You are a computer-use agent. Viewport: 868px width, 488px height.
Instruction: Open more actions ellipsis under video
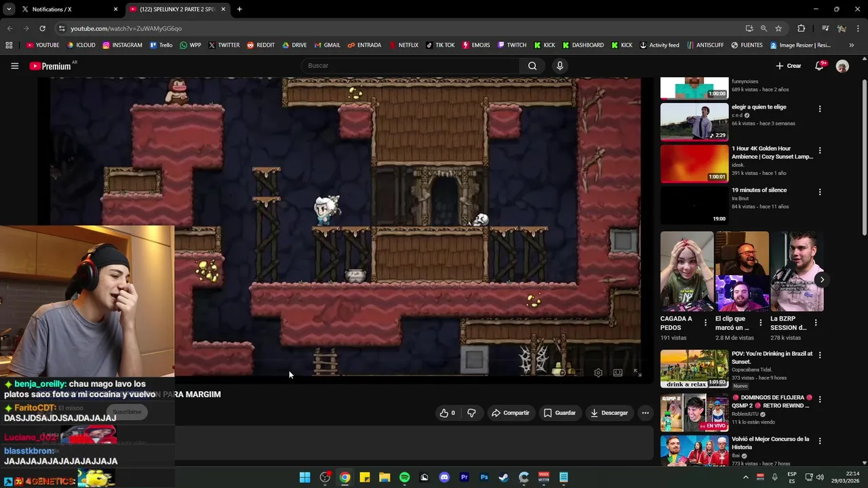click(x=646, y=413)
